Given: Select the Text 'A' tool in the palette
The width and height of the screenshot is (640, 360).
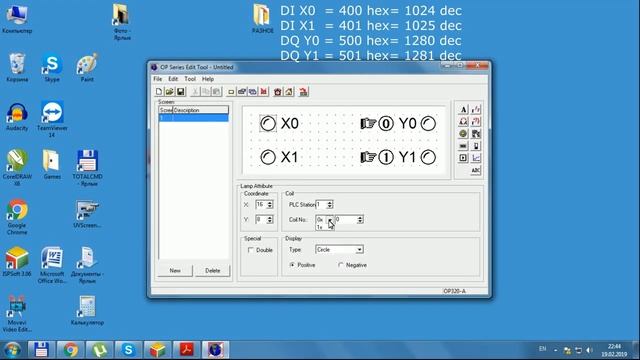Looking at the screenshot, I should click(463, 109).
